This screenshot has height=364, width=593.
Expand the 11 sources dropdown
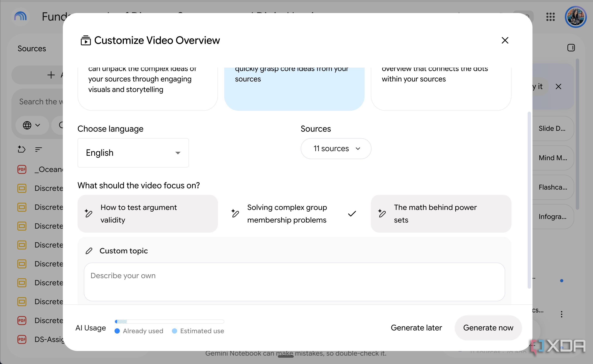click(336, 149)
